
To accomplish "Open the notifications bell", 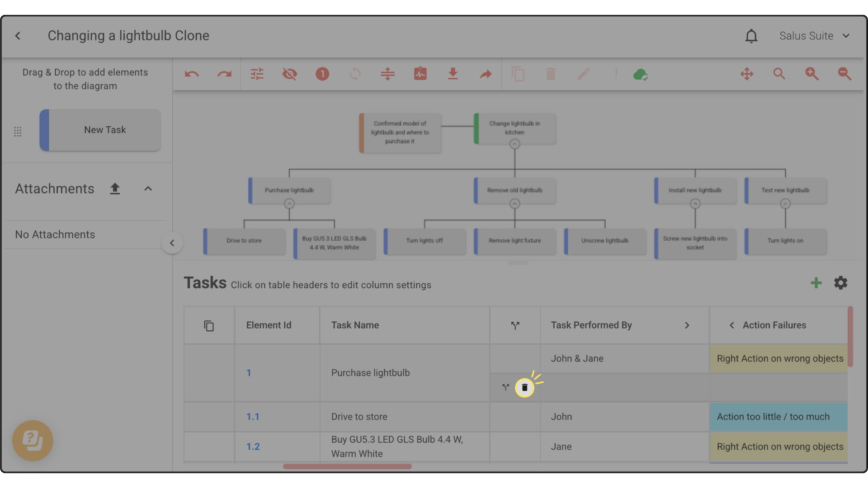I will click(x=751, y=36).
